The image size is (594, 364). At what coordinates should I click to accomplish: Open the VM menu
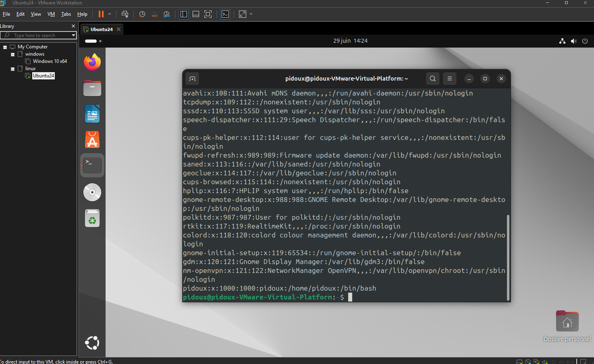pyautogui.click(x=51, y=14)
